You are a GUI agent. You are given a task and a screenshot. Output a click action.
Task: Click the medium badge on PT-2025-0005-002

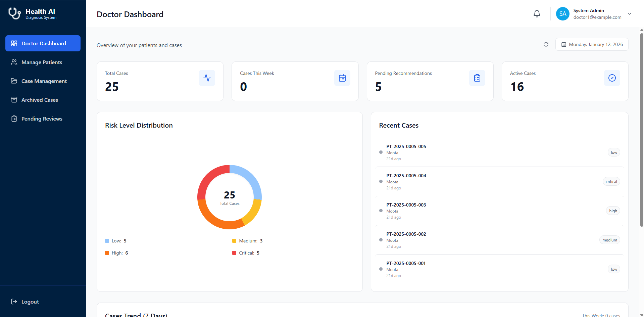point(609,240)
